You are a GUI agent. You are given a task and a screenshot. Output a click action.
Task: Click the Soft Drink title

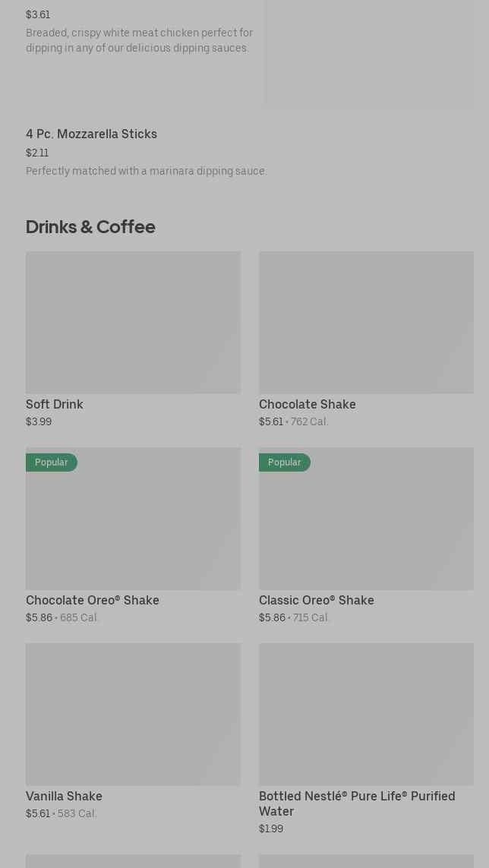click(55, 405)
